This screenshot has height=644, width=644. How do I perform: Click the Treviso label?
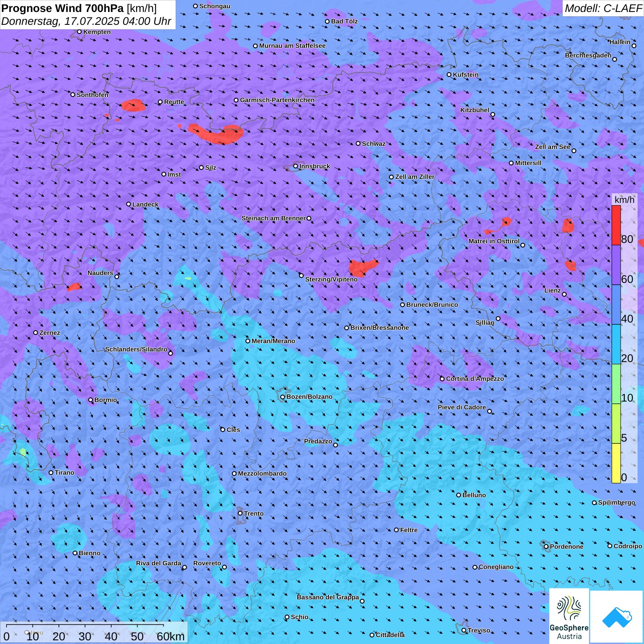point(479,630)
